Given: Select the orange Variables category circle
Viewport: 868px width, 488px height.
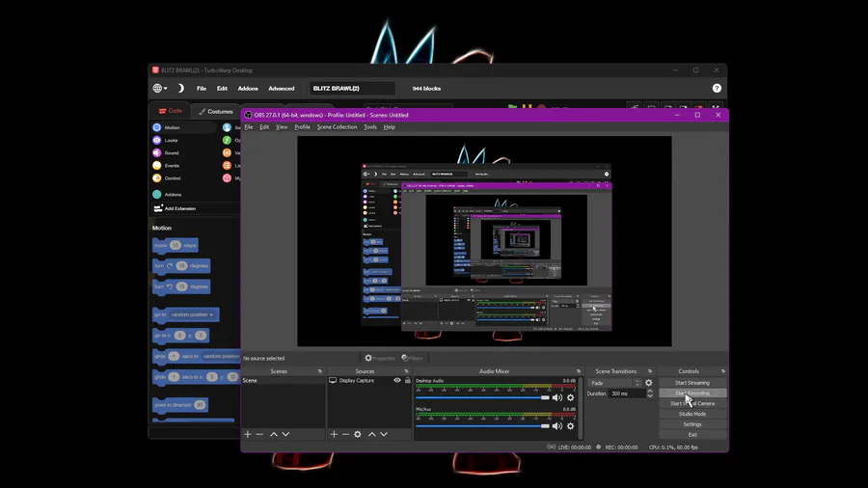Looking at the screenshot, I should (227, 152).
